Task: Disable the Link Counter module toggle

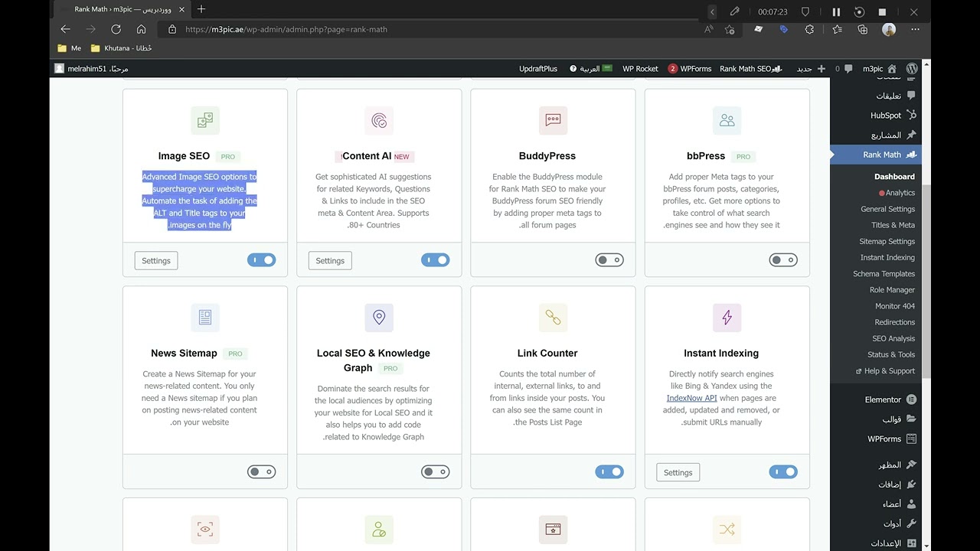Action: click(609, 471)
